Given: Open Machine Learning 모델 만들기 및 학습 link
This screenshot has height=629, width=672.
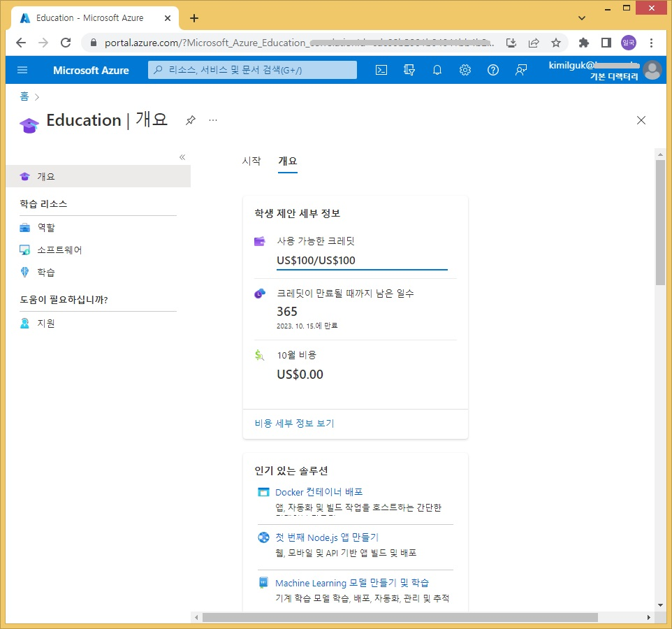Looking at the screenshot, I should click(352, 583).
